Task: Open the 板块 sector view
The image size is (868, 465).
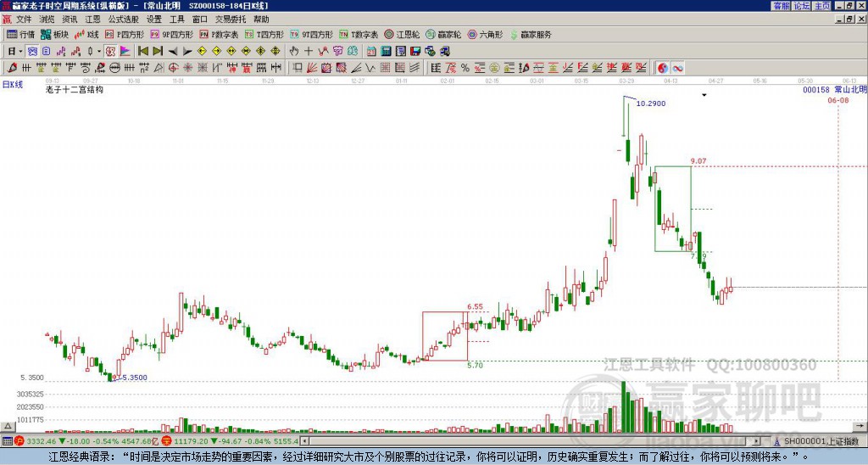Action: tap(55, 34)
